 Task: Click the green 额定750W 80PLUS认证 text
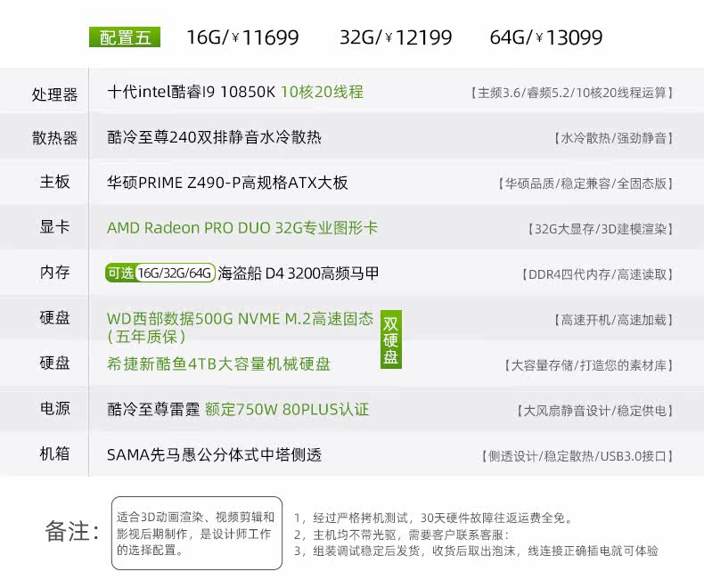(x=287, y=409)
